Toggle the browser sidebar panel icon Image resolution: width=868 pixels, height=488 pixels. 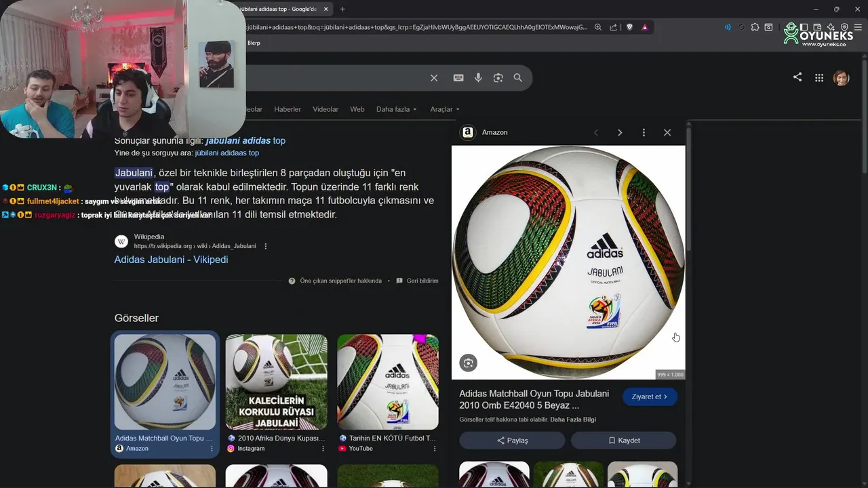click(x=804, y=27)
